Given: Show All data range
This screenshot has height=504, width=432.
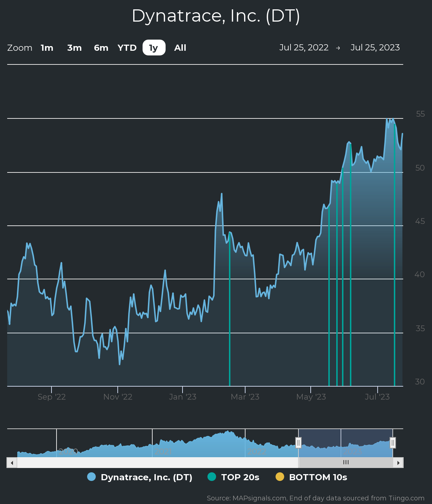Looking at the screenshot, I should 180,48.
